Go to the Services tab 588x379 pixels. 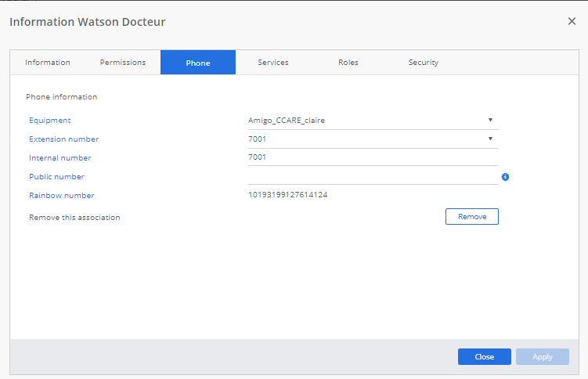(273, 63)
